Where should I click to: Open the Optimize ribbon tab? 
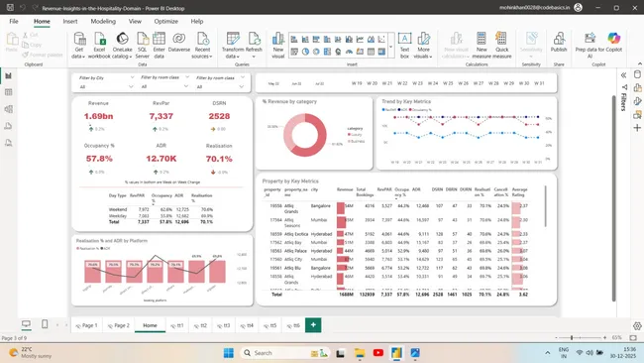165,22
